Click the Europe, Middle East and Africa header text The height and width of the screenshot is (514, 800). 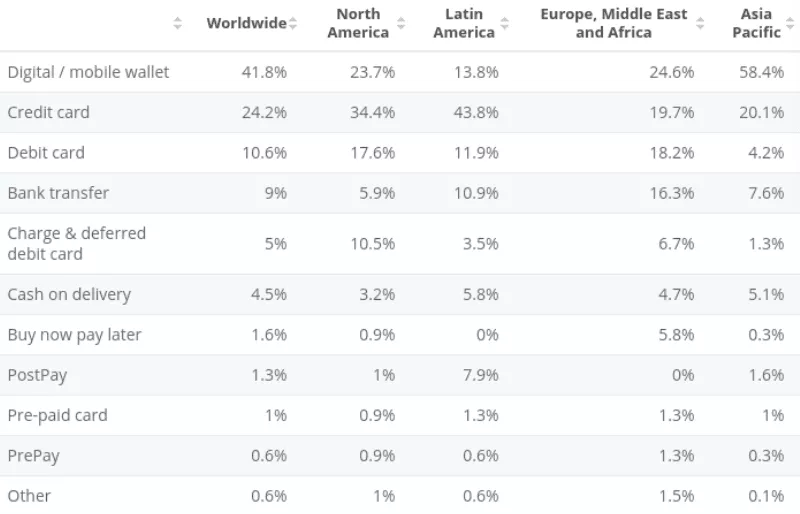[614, 23]
